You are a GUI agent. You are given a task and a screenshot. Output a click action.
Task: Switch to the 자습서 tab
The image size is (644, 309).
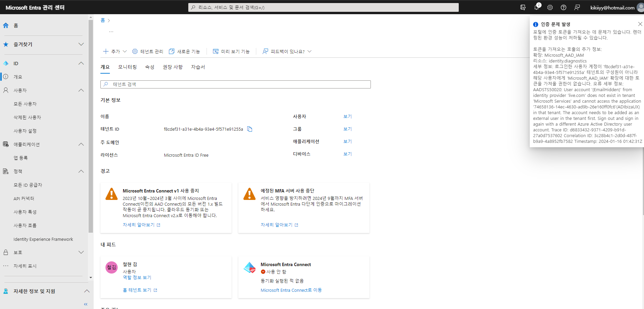tap(198, 67)
